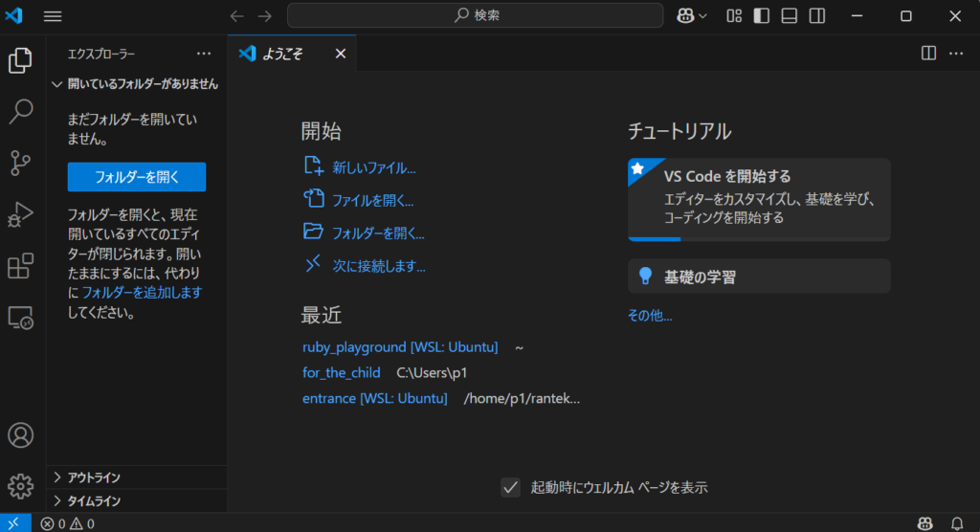Image resolution: width=980 pixels, height=532 pixels.
Task: Close the ようこそ tab
Action: click(x=341, y=54)
